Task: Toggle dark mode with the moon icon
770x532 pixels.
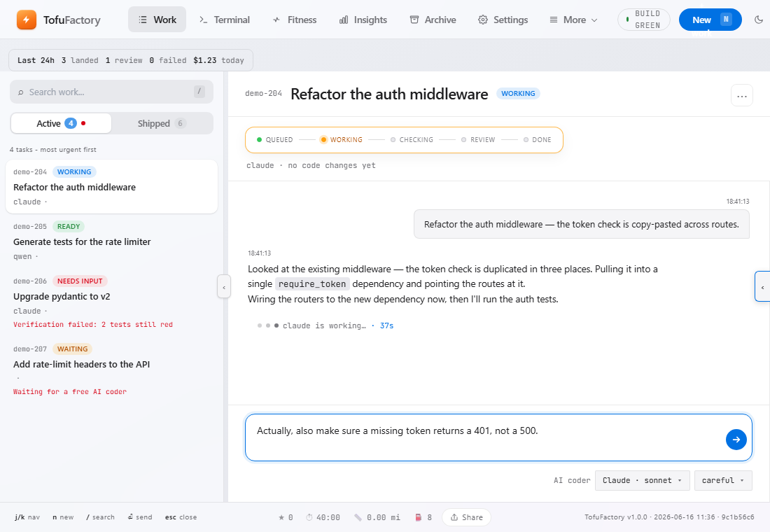Action: (x=759, y=20)
